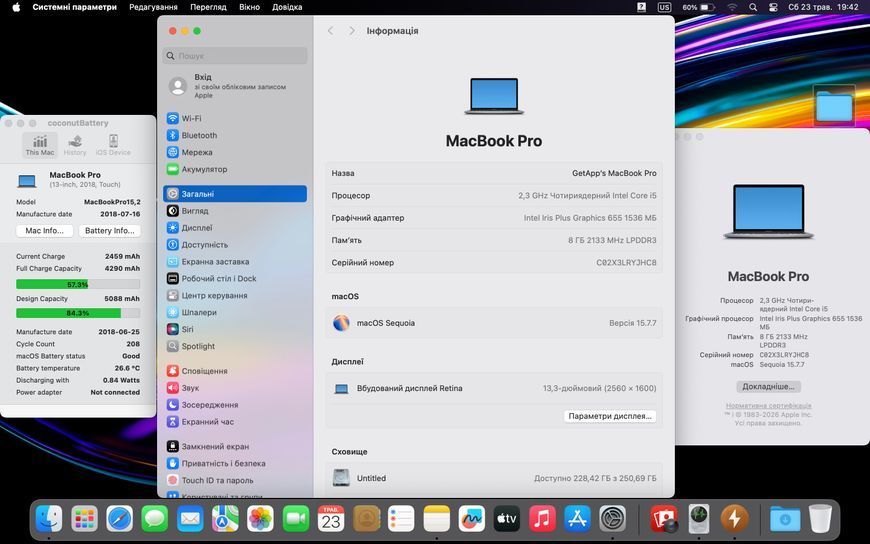
Task: Click the Untitled storage disk row
Action: (x=494, y=478)
